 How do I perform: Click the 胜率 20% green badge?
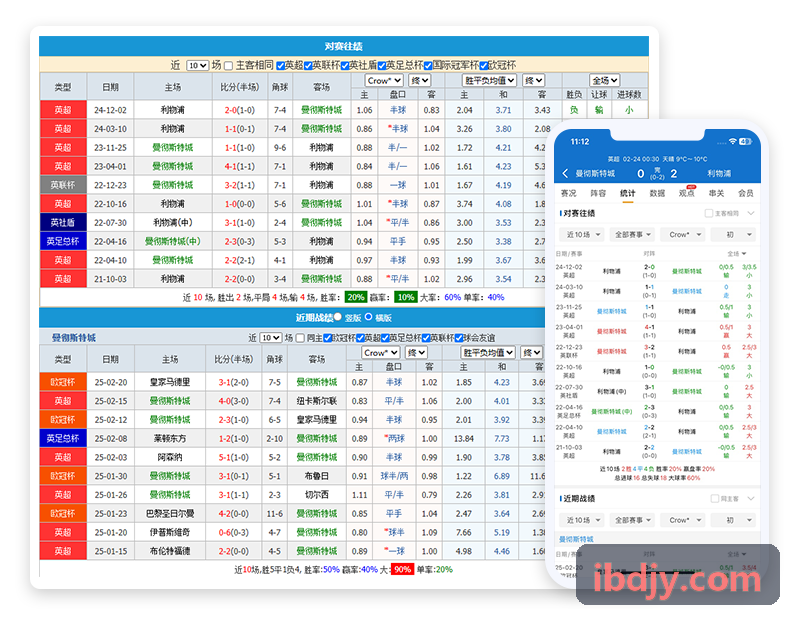pos(356,297)
